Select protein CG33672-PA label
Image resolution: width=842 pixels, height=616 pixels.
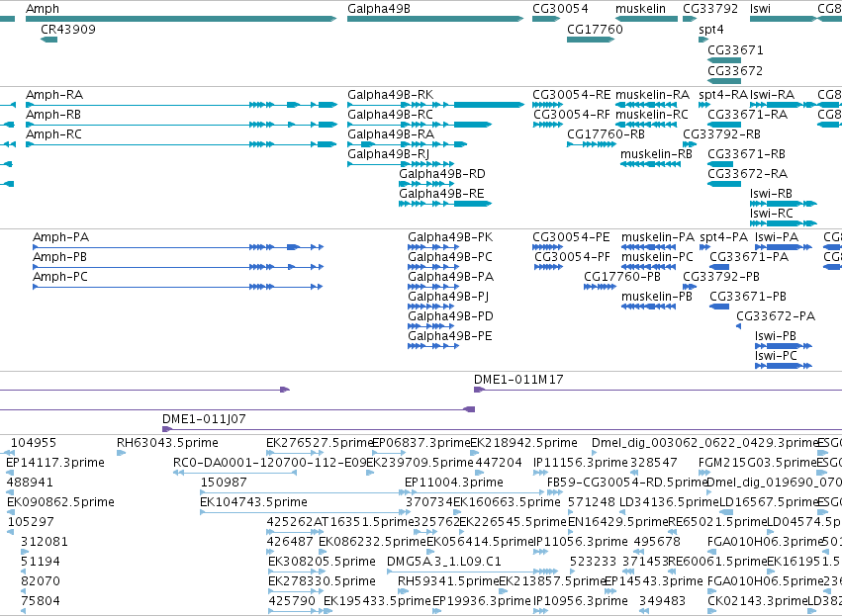[776, 316]
